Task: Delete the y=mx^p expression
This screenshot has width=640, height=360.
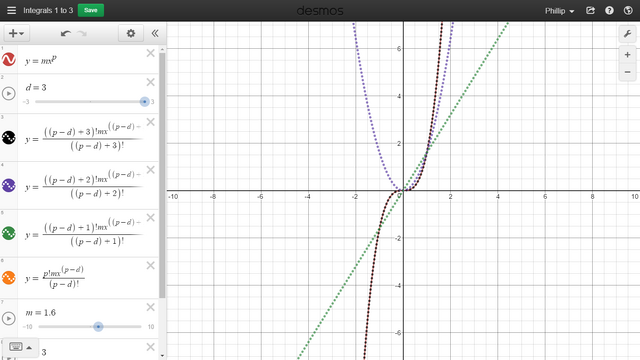Action: coord(151,53)
